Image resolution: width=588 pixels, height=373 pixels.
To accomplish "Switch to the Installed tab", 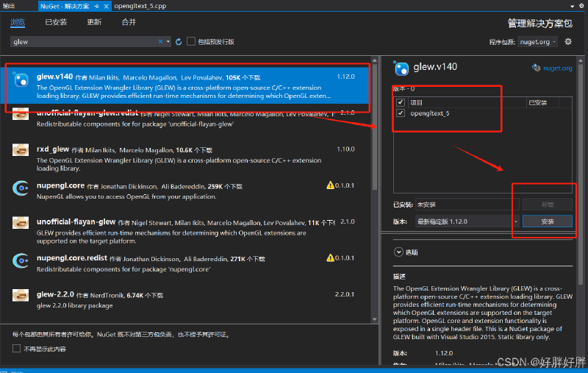I will pos(56,22).
